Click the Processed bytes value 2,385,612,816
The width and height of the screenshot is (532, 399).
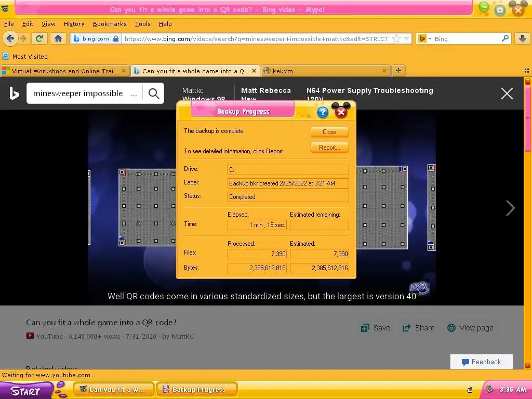coord(257,268)
